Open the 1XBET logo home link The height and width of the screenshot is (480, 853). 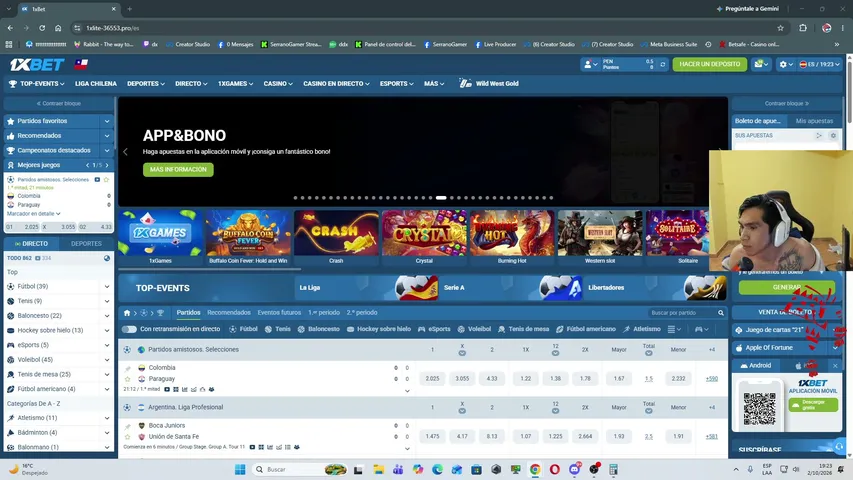tap(37, 64)
